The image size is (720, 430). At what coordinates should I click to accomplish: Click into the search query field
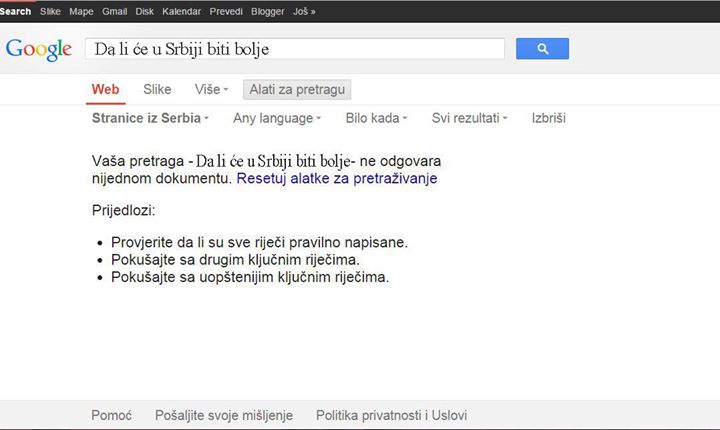(x=295, y=49)
